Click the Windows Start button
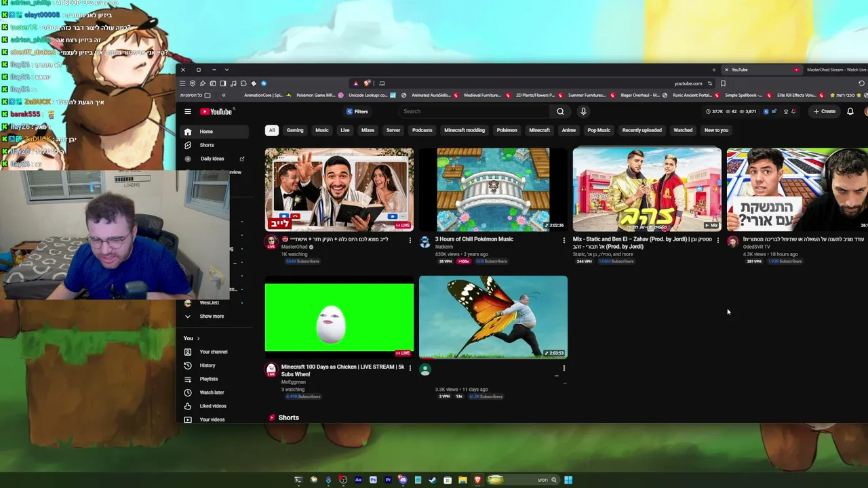 coord(568,480)
